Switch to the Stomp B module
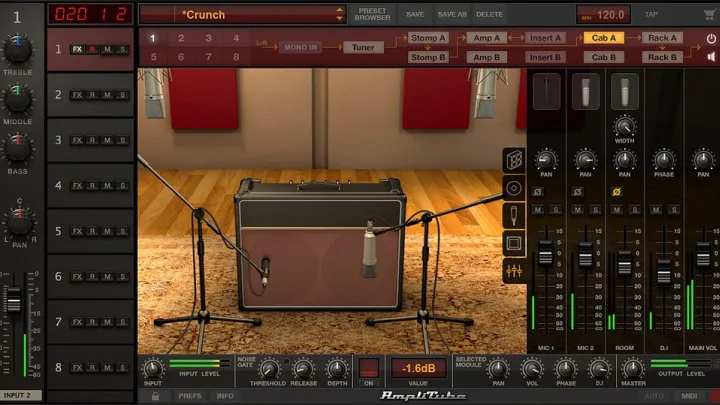This screenshot has width=720, height=405. (x=428, y=57)
